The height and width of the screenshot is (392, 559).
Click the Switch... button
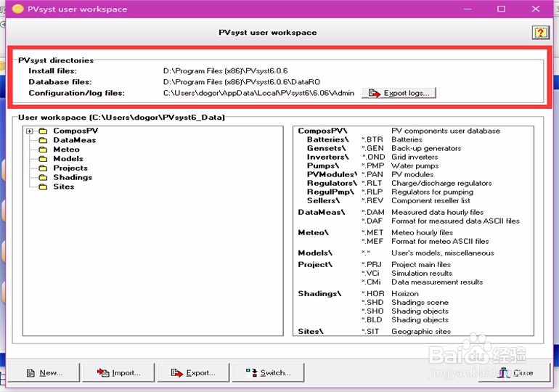point(268,372)
